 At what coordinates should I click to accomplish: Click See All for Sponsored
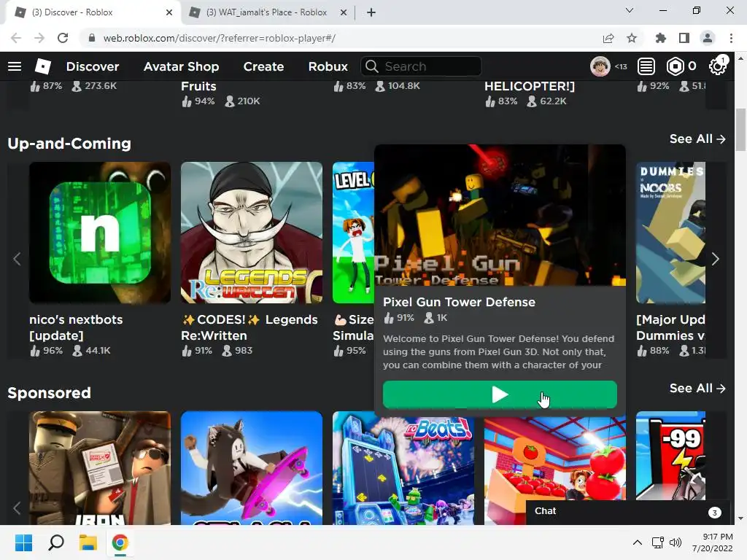pyautogui.click(x=697, y=388)
